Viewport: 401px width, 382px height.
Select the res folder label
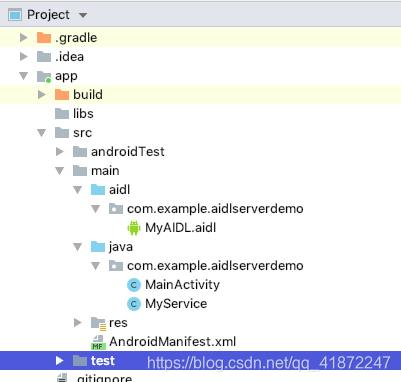point(118,323)
